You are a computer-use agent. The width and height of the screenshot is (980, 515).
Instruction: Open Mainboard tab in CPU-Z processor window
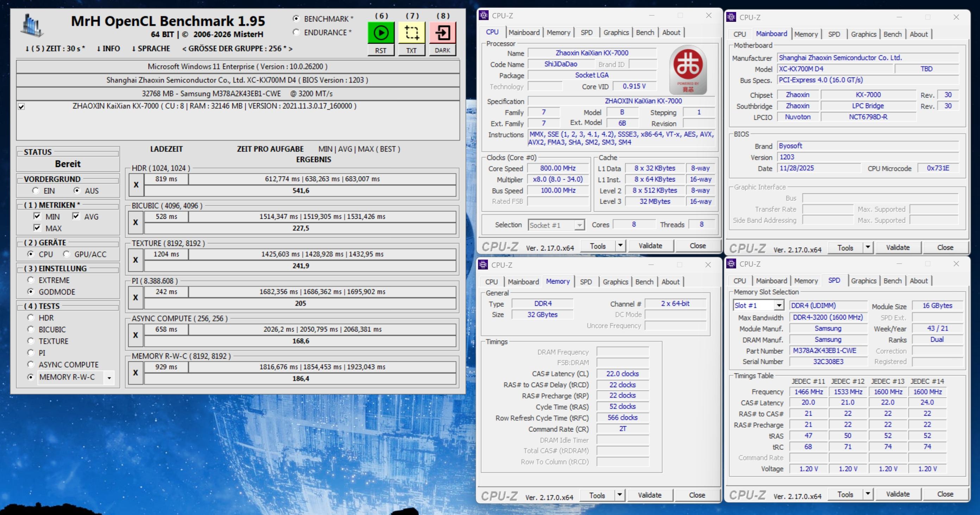tap(524, 32)
